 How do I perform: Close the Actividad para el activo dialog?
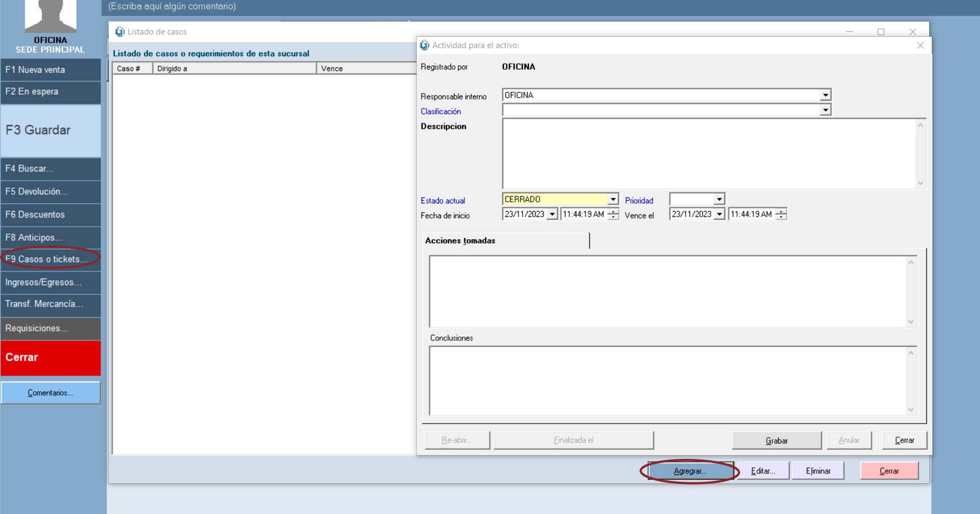coord(920,45)
